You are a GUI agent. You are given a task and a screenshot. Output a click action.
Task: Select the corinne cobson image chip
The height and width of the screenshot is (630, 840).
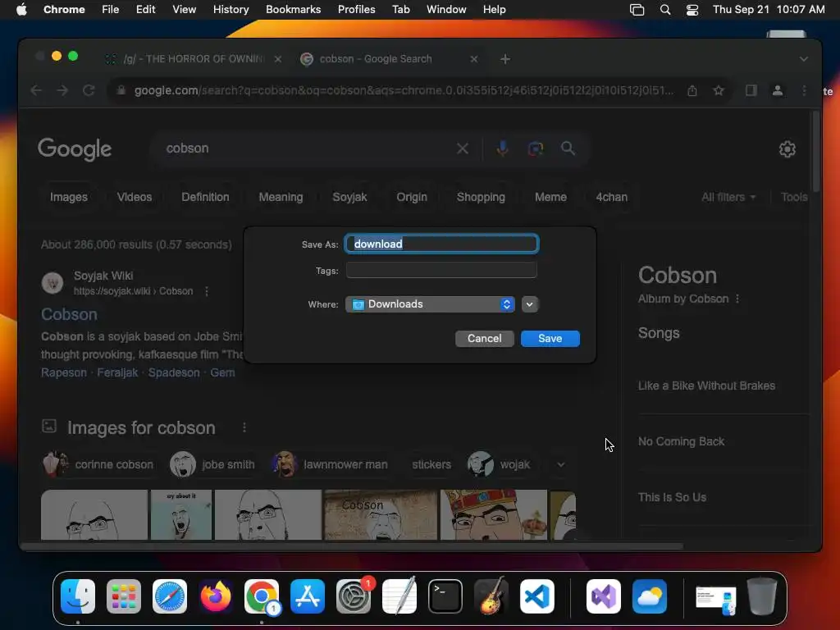(x=100, y=464)
